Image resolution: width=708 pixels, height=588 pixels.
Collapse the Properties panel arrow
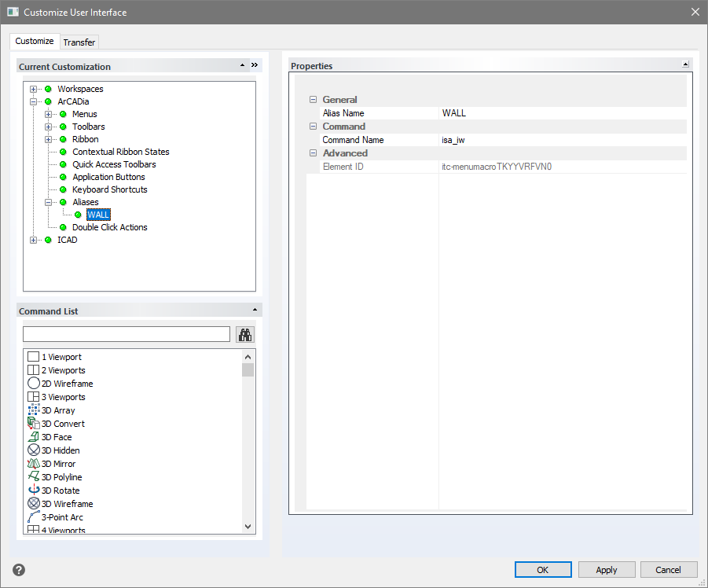coord(685,64)
